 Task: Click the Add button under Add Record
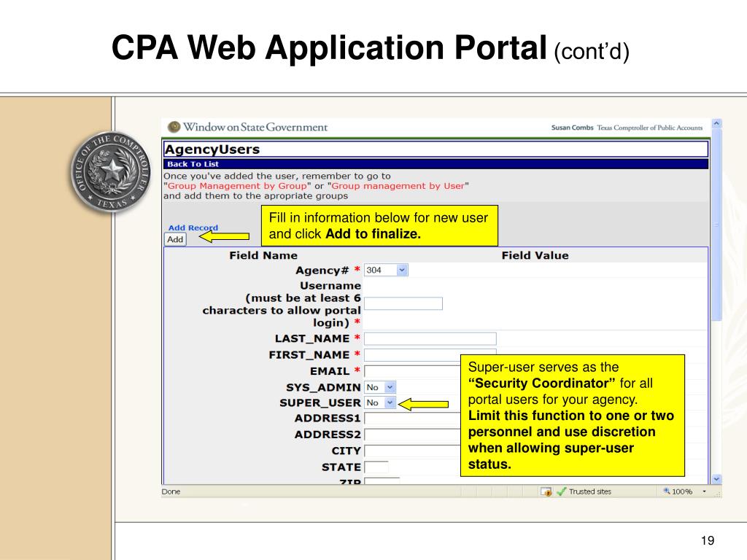175,239
